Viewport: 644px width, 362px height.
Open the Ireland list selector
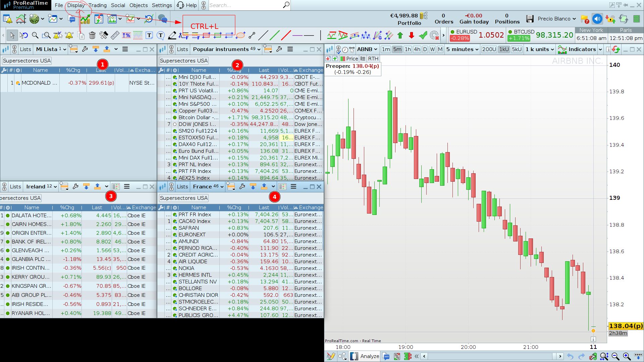tap(41, 187)
